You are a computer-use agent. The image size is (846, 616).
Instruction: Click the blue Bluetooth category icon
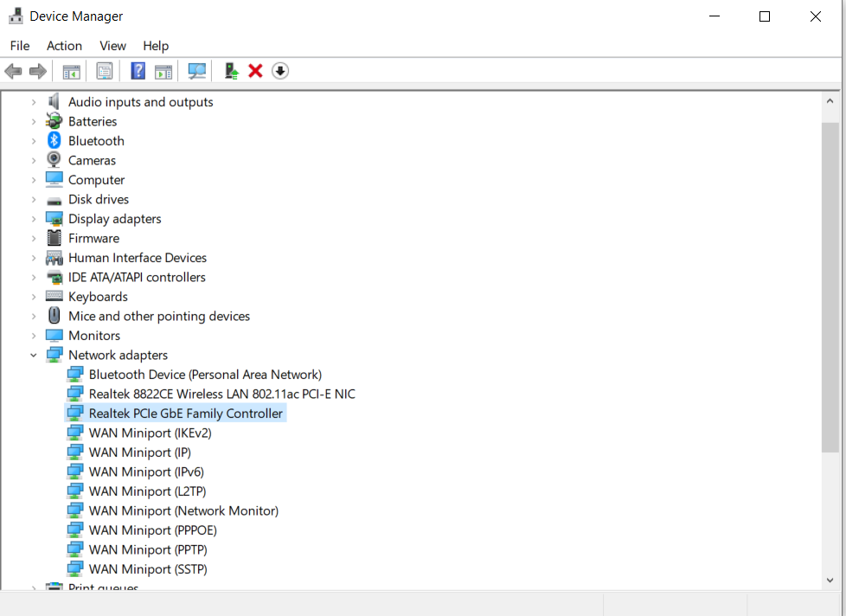point(54,140)
